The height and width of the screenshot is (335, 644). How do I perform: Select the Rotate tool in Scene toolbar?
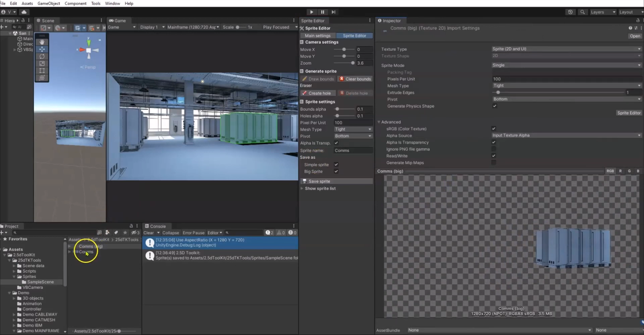pos(42,56)
